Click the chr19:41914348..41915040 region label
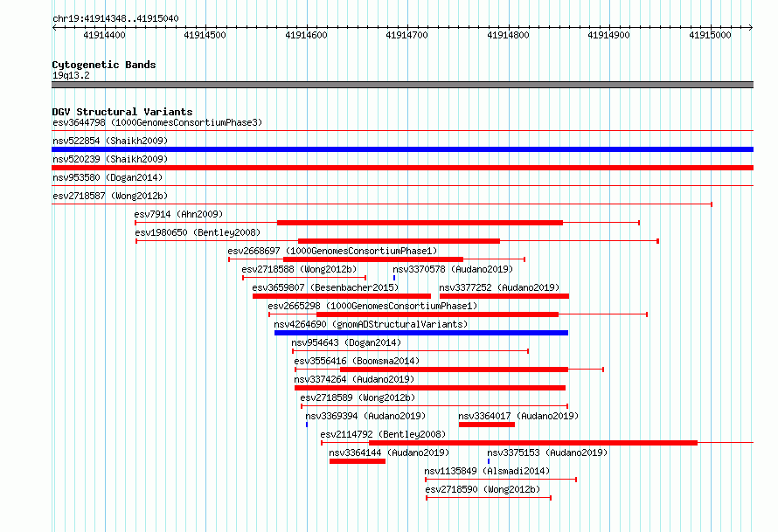 [115, 18]
